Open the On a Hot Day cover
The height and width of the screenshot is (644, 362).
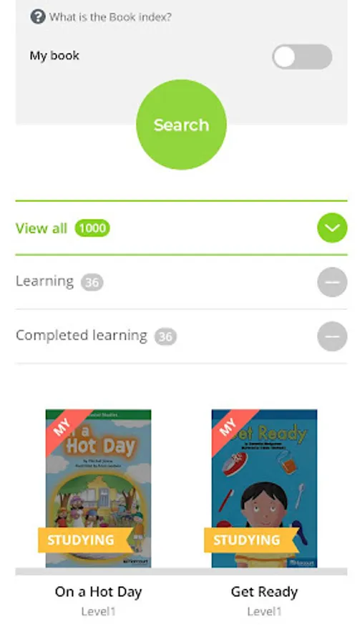[98, 488]
